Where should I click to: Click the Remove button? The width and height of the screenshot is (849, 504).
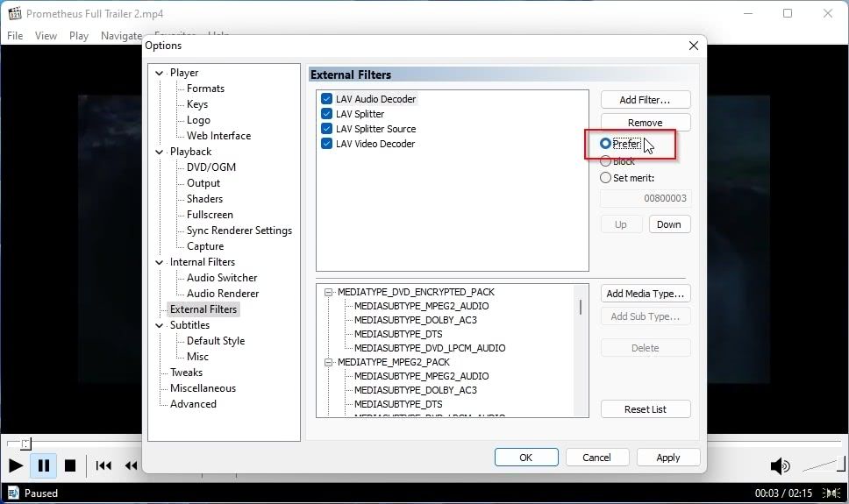646,123
